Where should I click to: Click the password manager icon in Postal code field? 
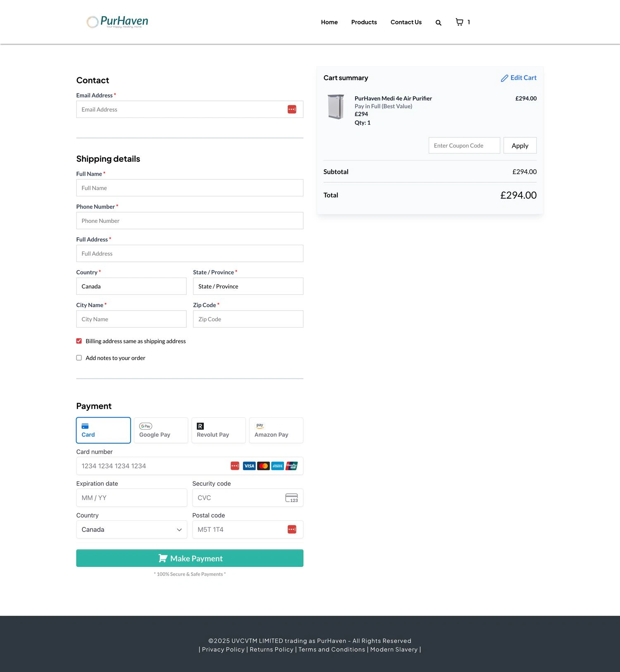click(x=292, y=529)
